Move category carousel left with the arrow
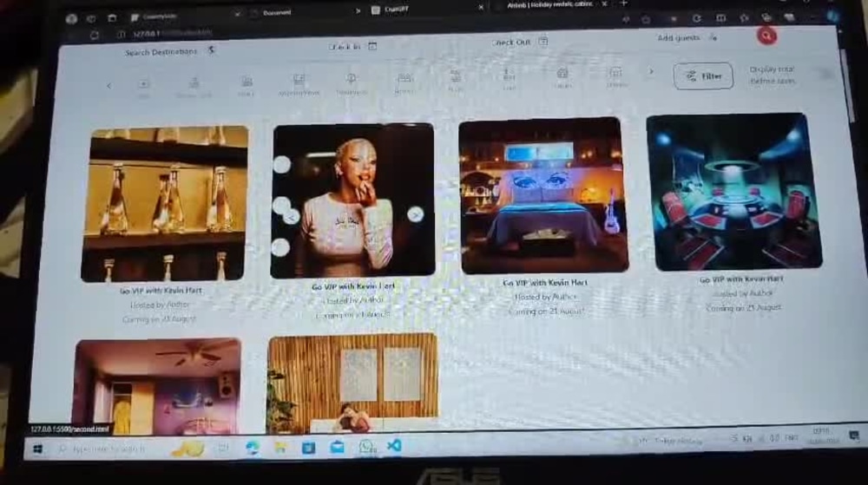The image size is (868, 485). click(108, 86)
